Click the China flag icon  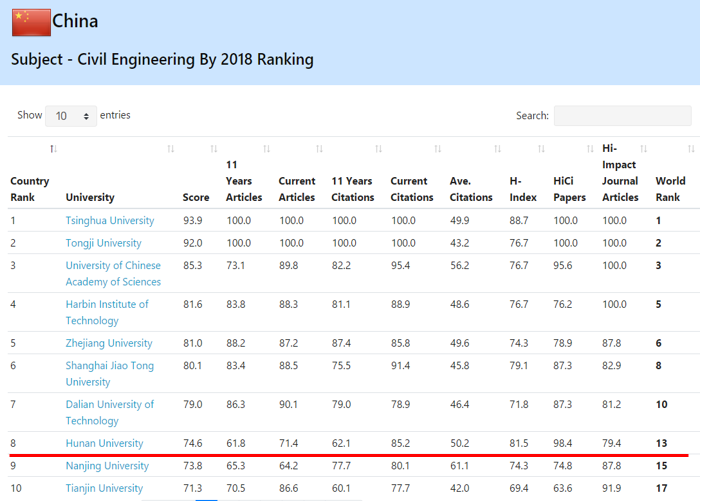tap(30, 22)
